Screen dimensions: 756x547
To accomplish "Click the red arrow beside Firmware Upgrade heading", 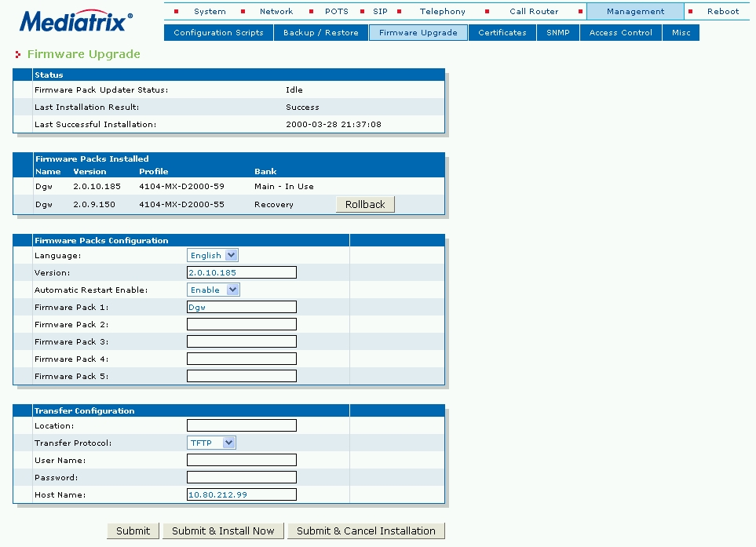I will tap(18, 54).
